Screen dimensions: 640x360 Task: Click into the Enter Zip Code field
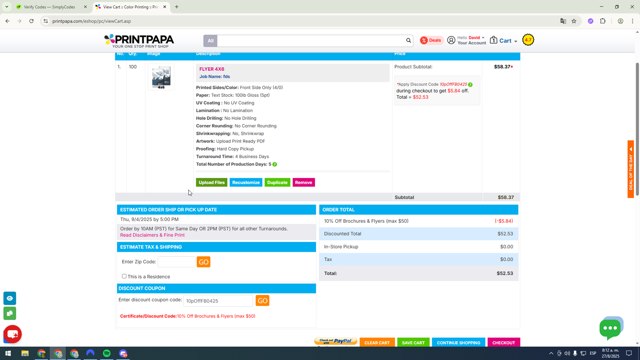pyautogui.click(x=176, y=262)
